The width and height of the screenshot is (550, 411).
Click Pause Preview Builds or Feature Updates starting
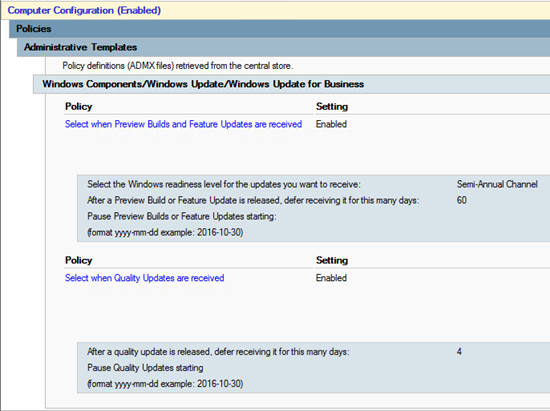[182, 216]
